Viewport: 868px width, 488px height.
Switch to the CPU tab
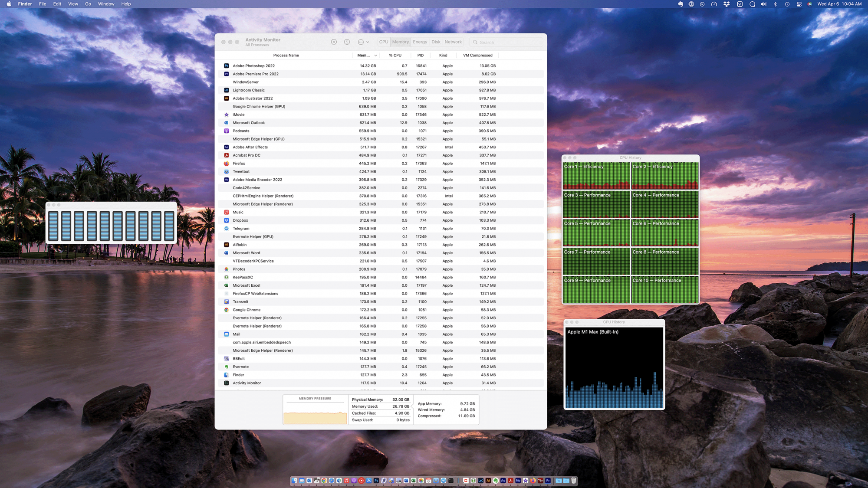coord(384,42)
